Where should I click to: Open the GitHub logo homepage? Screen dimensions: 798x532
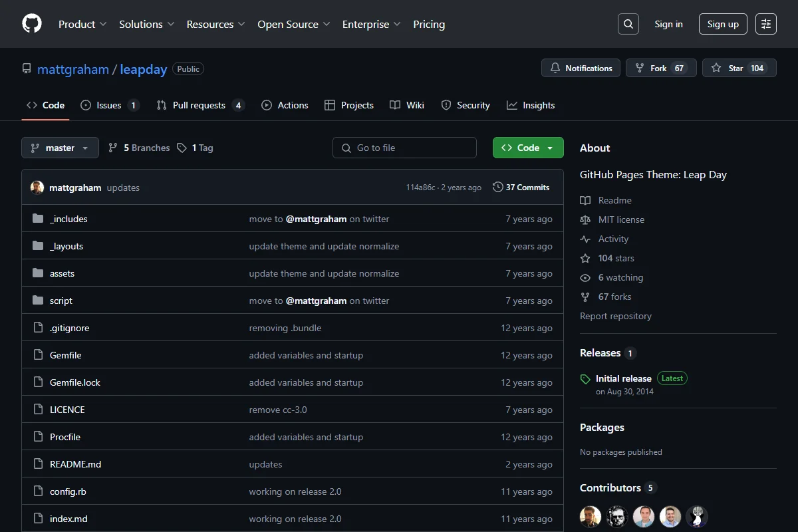32,24
